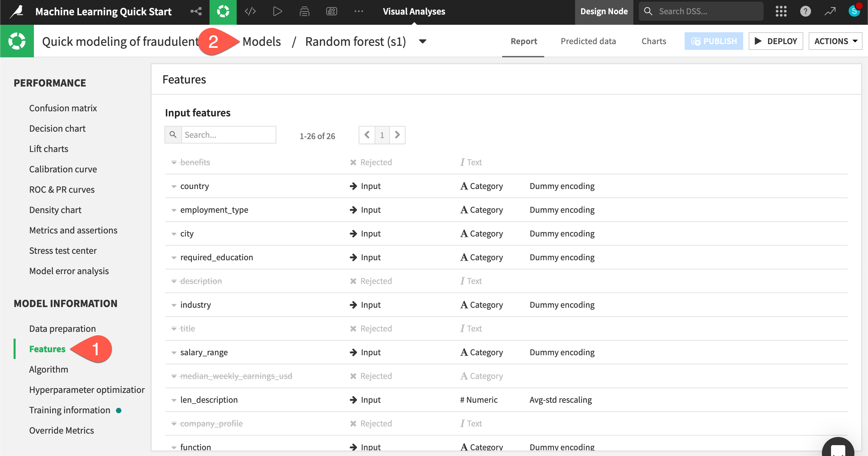Expand the country feature row details
The width and height of the screenshot is (868, 456).
click(174, 186)
